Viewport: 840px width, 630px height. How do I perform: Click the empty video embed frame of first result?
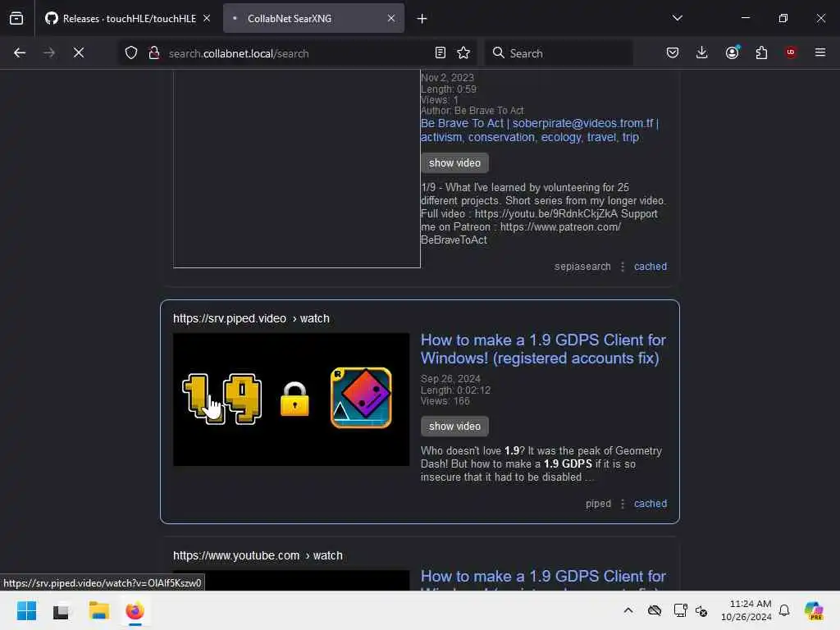[297, 168]
